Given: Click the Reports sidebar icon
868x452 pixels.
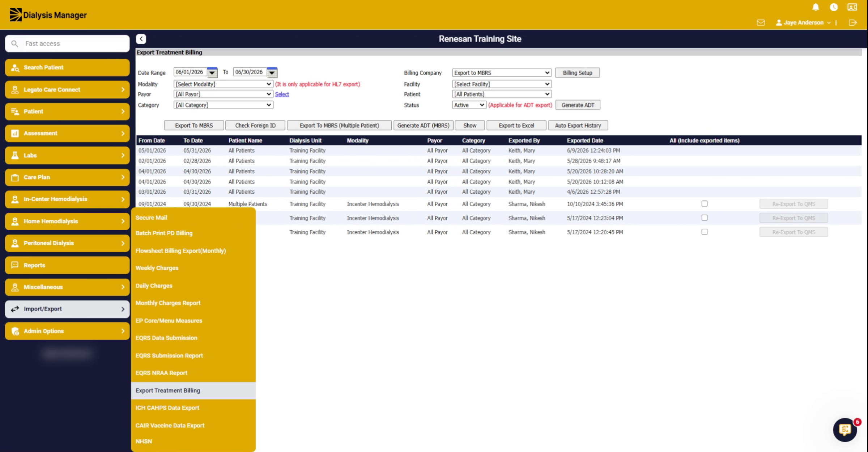Looking at the screenshot, I should [15, 265].
